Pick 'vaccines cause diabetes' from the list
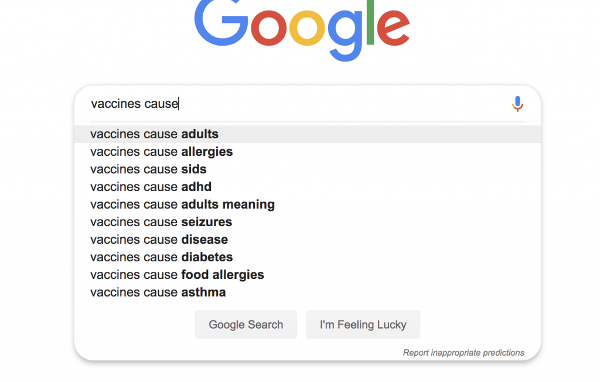Viewport: 600px width, 382px height. click(x=307, y=257)
